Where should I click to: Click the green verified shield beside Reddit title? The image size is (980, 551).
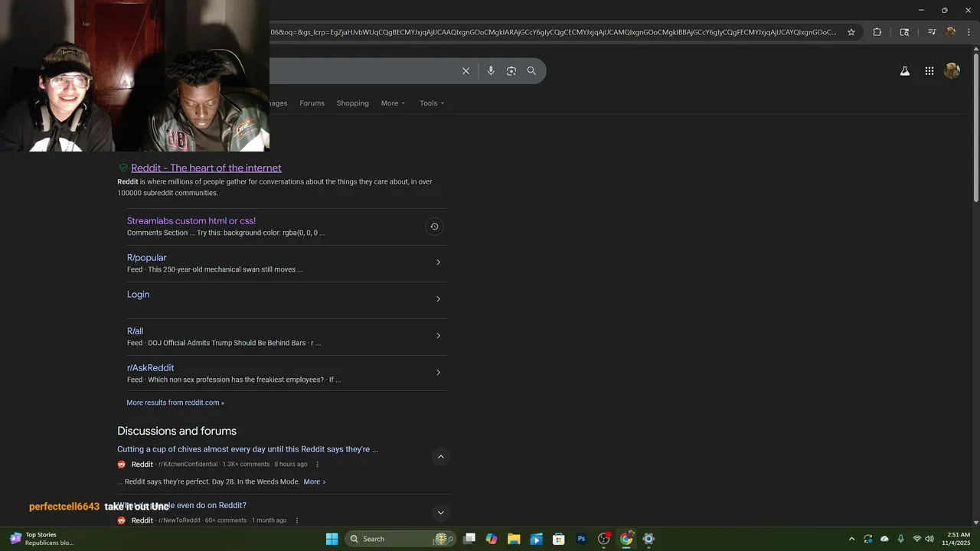[x=122, y=168]
